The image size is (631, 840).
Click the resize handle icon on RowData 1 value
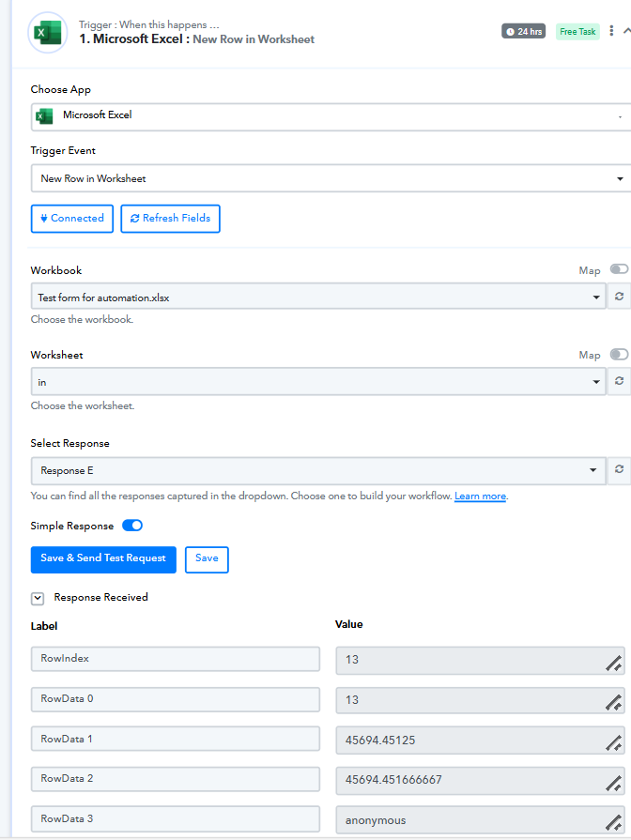[614, 743]
